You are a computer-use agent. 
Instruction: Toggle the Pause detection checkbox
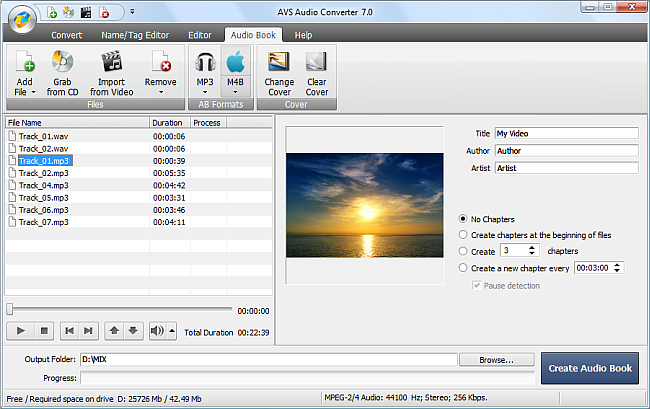[x=477, y=286]
